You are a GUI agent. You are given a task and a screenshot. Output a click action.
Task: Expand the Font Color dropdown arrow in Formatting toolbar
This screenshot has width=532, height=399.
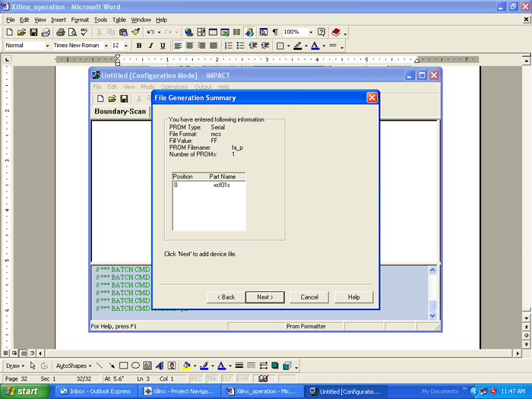pos(324,46)
